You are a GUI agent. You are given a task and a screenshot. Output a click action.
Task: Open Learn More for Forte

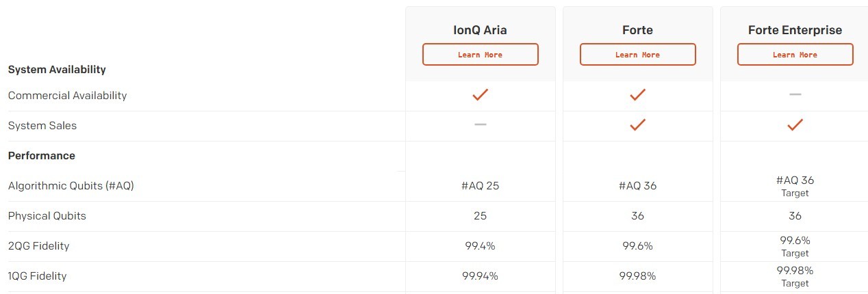tap(637, 55)
